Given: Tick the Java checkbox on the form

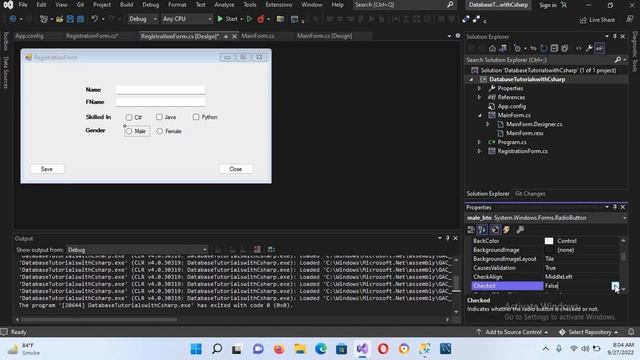Looking at the screenshot, I should pos(159,117).
